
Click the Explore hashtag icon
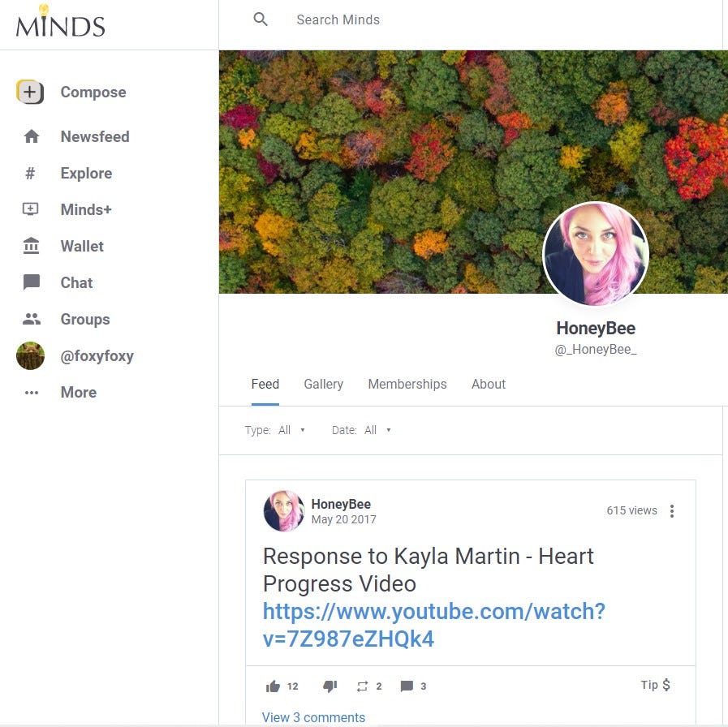(x=30, y=173)
